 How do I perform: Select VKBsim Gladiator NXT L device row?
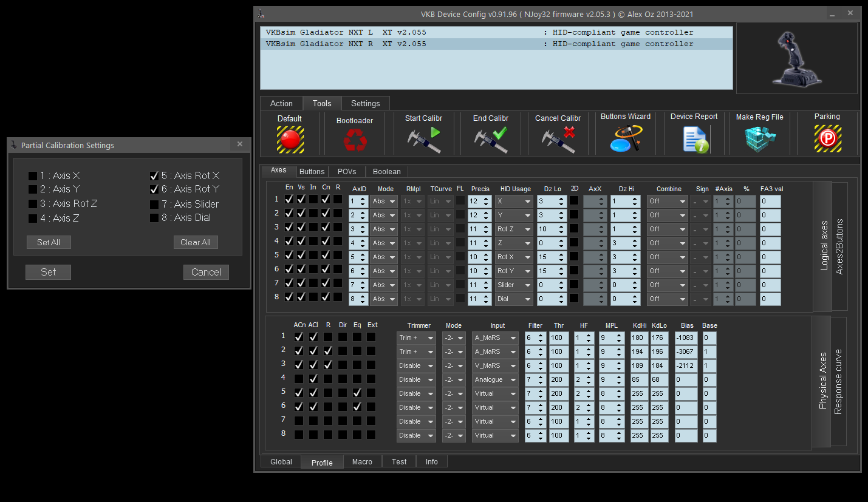pos(496,33)
